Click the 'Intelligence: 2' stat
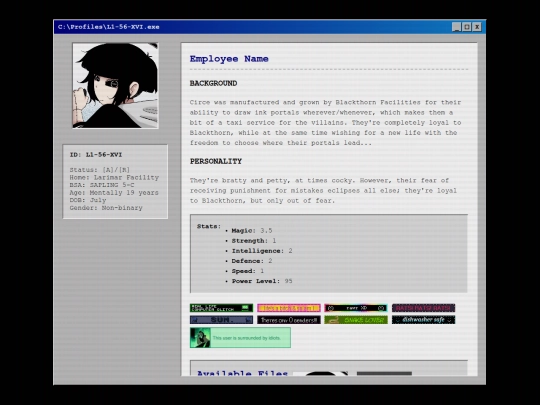The height and width of the screenshot is (405, 540). (x=262, y=251)
